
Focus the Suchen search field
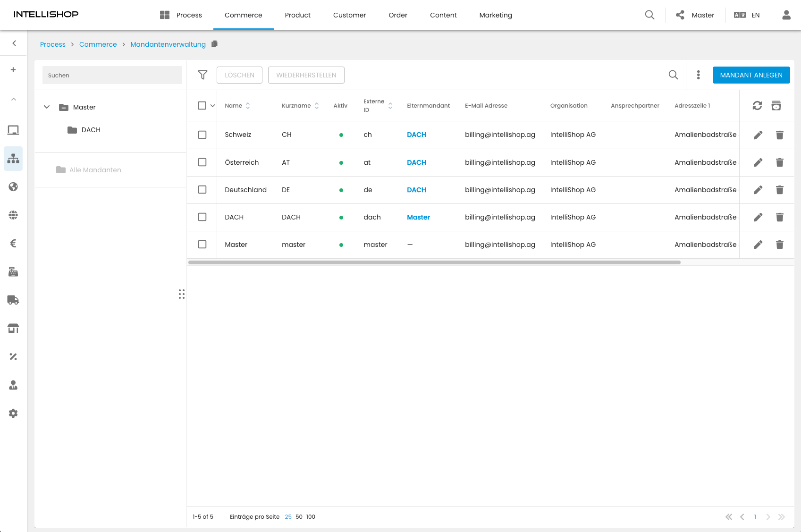click(112, 75)
